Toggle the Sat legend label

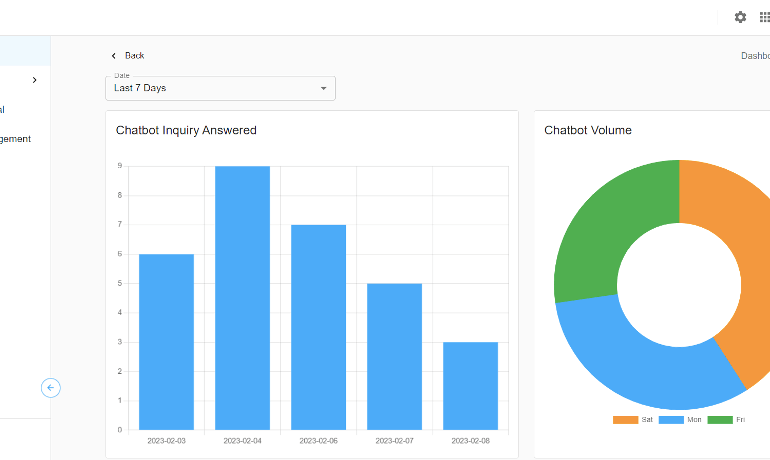pyautogui.click(x=647, y=420)
